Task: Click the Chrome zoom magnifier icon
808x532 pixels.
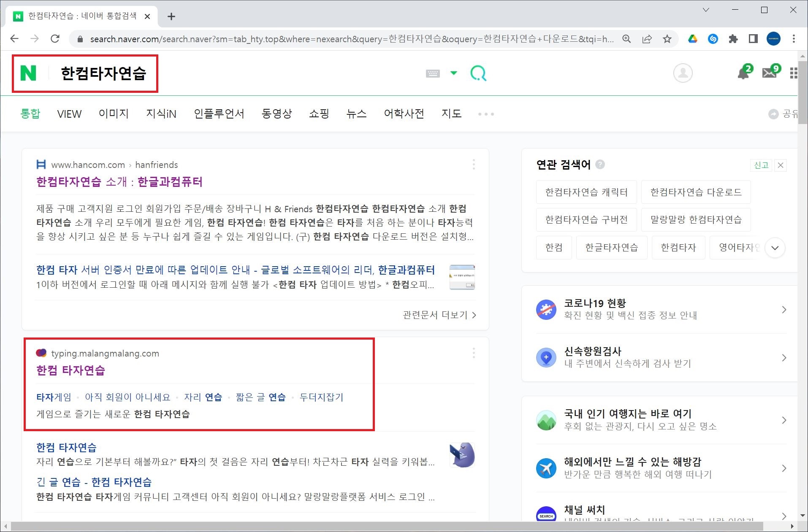Action: coord(626,39)
